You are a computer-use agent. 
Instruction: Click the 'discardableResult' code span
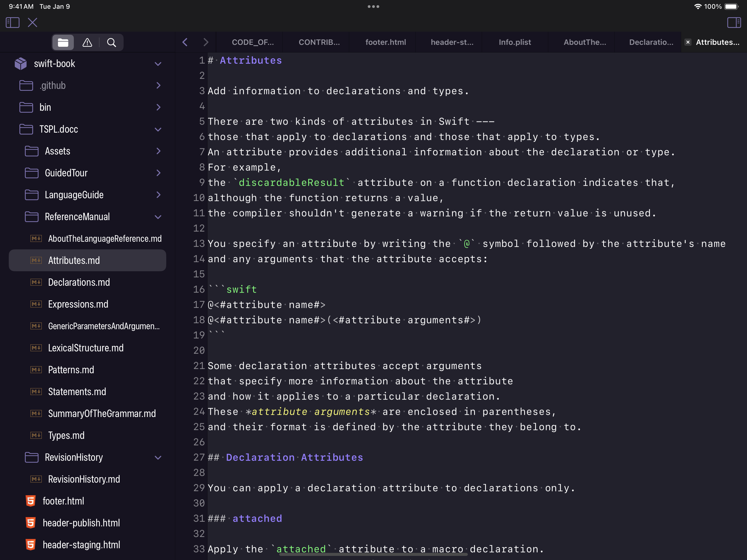(x=291, y=183)
